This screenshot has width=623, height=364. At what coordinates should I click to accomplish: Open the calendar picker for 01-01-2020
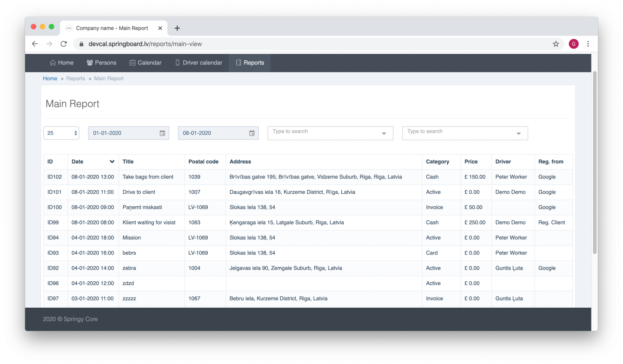pos(162,133)
